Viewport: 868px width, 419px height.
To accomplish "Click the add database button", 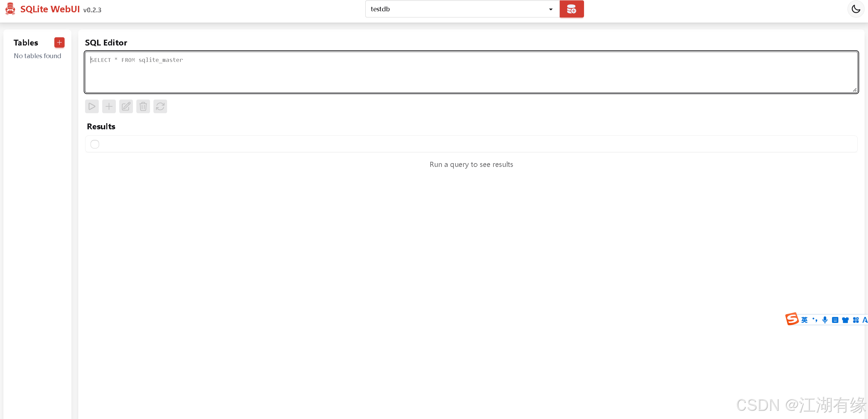I will [x=571, y=9].
